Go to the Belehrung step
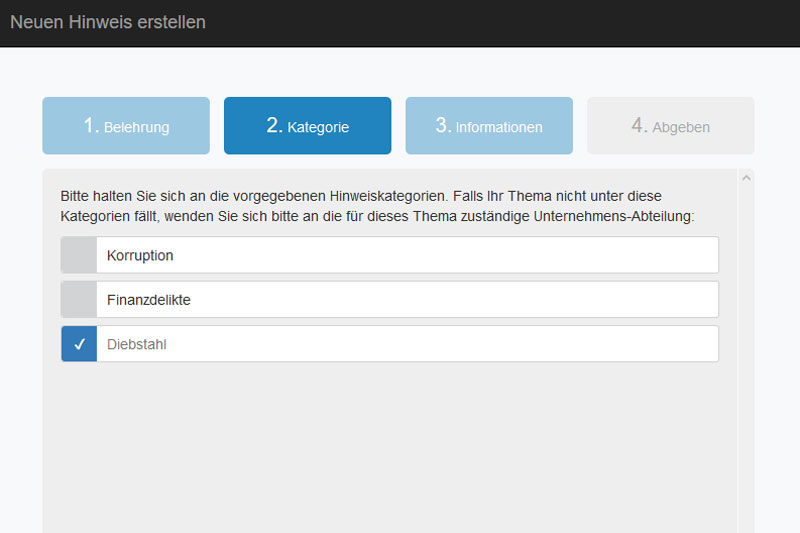800x533 pixels. pyautogui.click(x=126, y=126)
